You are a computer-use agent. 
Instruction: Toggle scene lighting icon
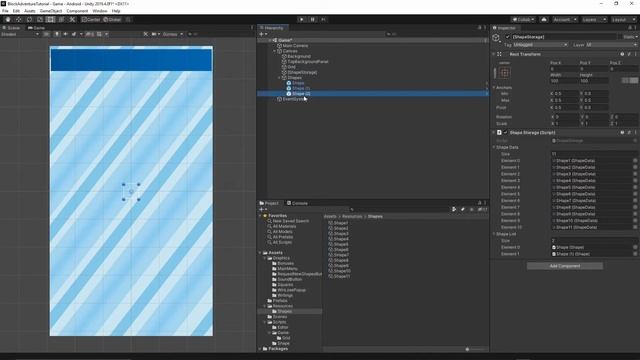click(x=57, y=34)
